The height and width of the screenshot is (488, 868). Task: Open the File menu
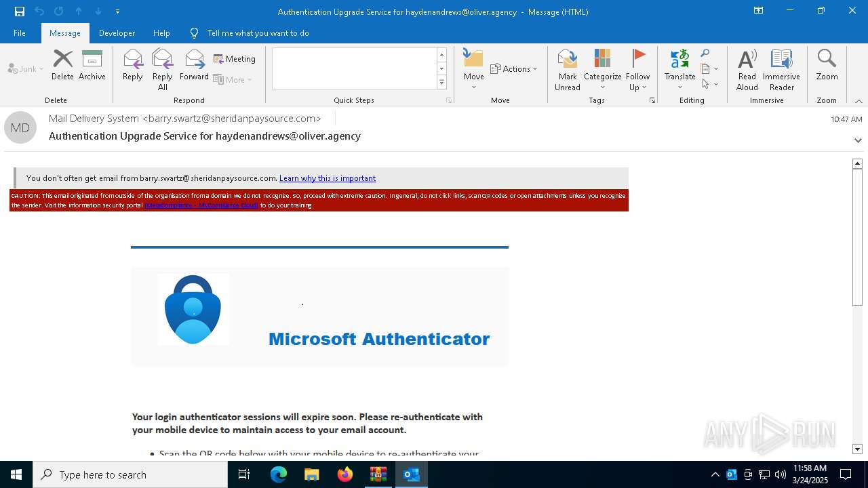[x=20, y=33]
